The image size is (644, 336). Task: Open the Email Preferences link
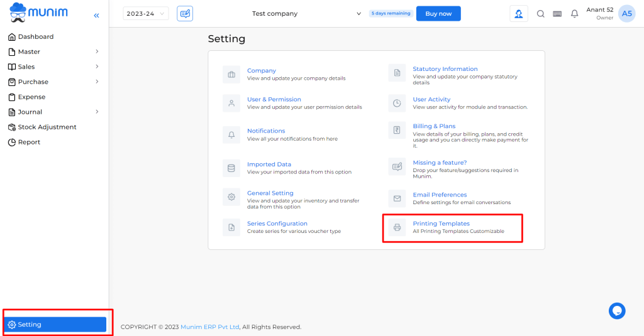[440, 195]
